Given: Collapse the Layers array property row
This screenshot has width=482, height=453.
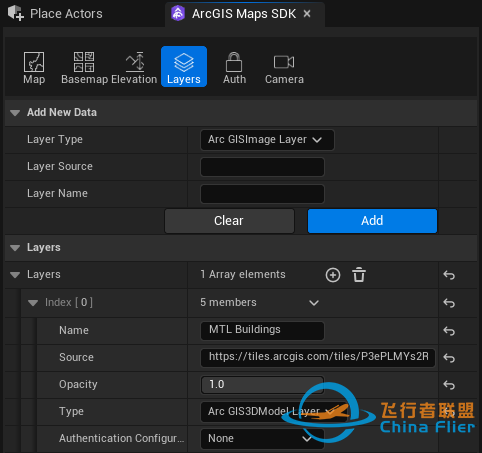Looking at the screenshot, I should 15,275.
